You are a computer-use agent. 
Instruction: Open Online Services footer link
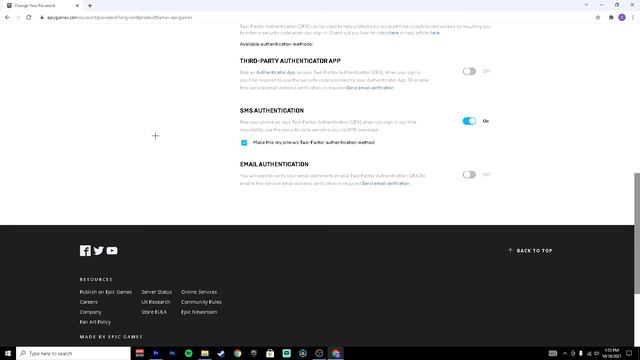(x=199, y=292)
